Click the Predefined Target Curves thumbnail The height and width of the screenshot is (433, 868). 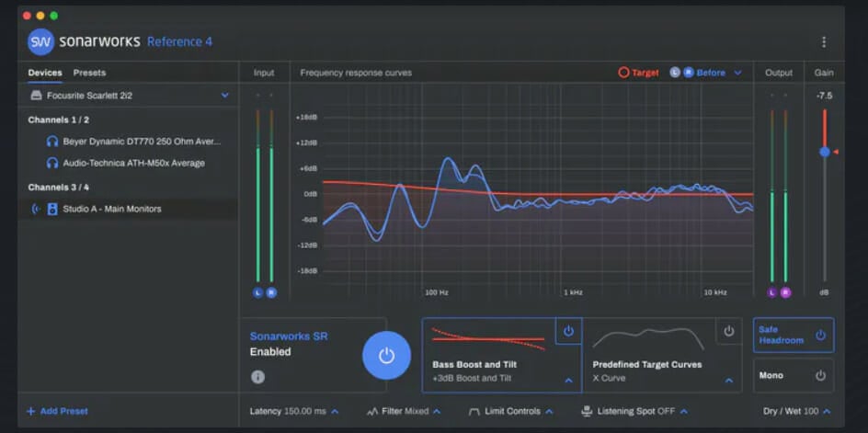[648, 338]
